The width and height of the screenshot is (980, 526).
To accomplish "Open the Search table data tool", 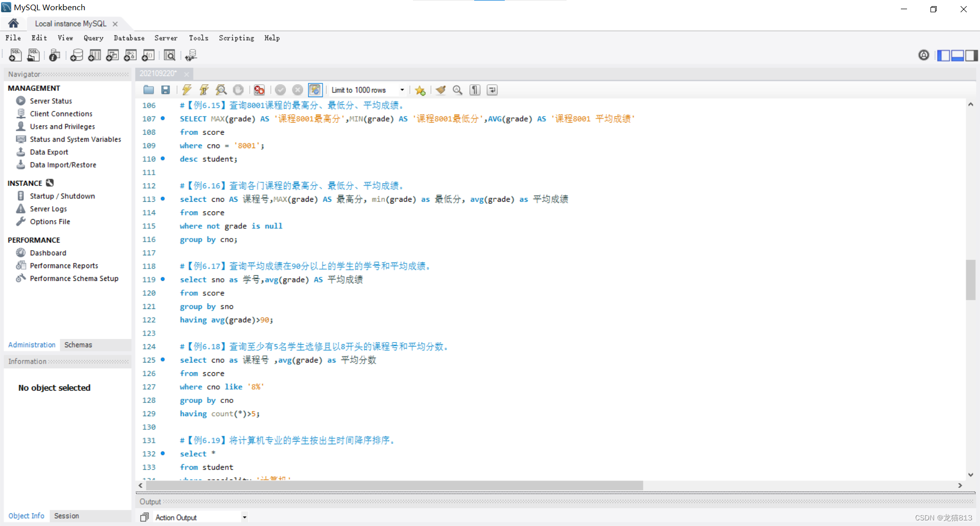I will 169,55.
